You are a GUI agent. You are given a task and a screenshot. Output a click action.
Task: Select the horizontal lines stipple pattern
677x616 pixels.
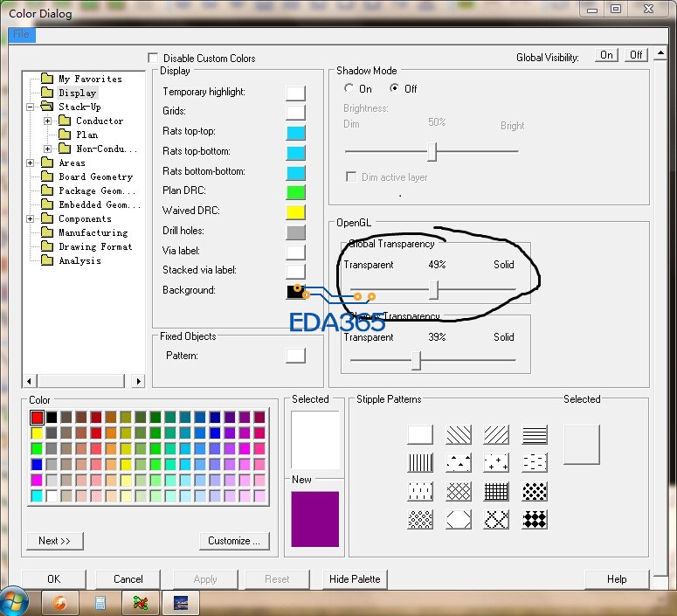click(535, 434)
